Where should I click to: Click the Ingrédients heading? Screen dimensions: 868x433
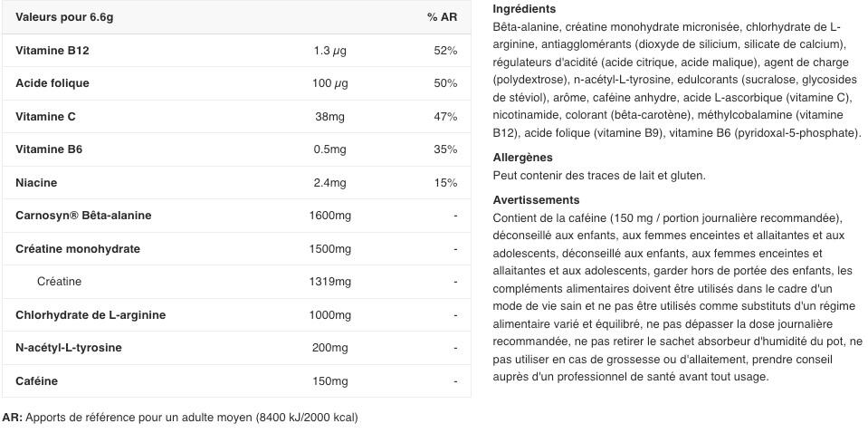pyautogui.click(x=524, y=9)
